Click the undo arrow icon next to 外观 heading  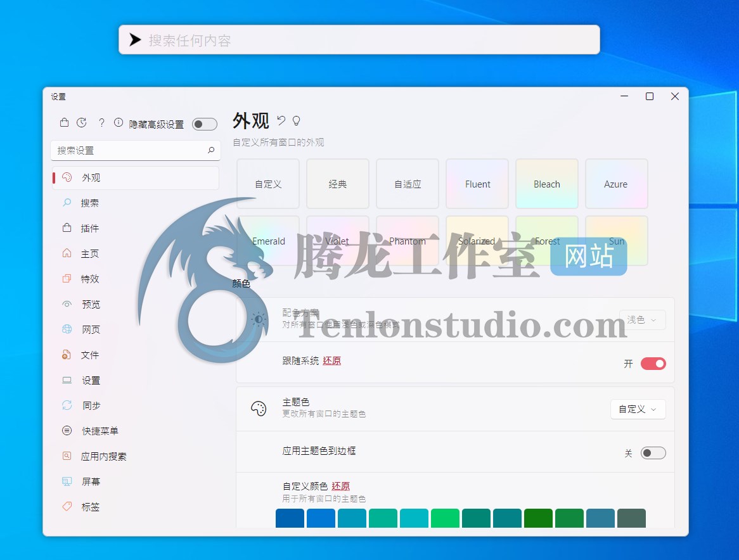[281, 120]
